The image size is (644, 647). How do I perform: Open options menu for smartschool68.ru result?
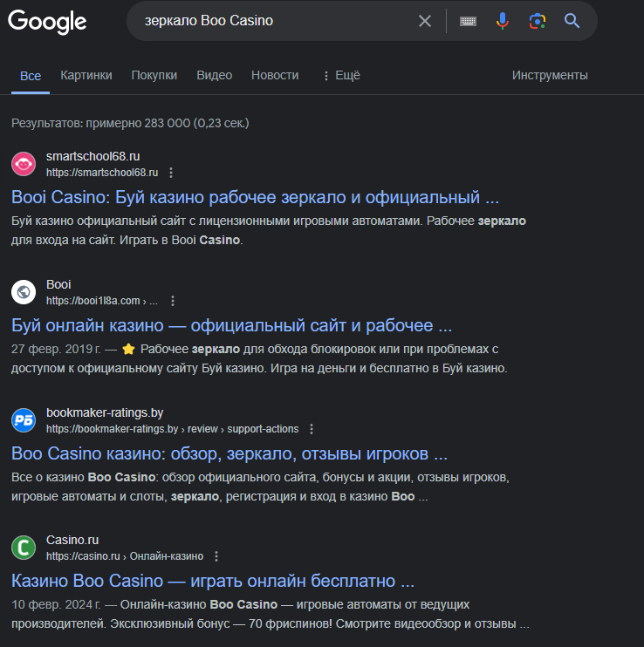171,173
